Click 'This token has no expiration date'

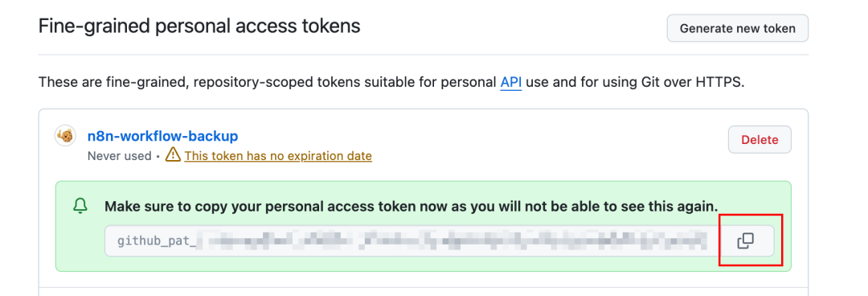278,156
